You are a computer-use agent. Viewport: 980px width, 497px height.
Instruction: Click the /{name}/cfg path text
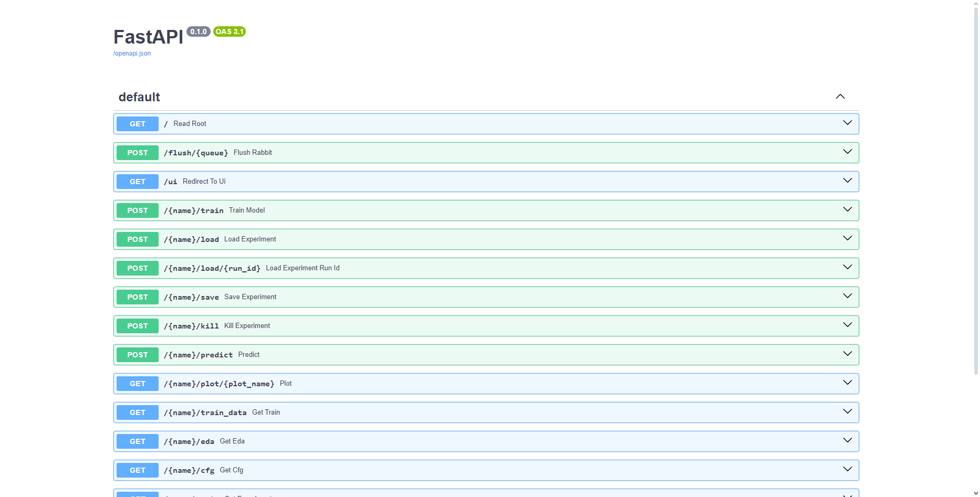click(189, 470)
